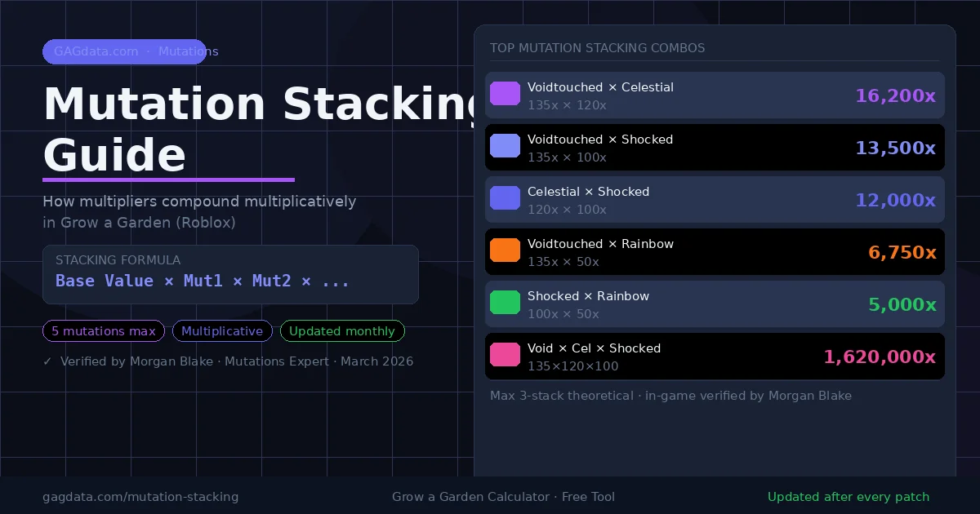Expand the Void × Cel × Shocked combo details
This screenshot has width=980, height=514.
(x=715, y=356)
